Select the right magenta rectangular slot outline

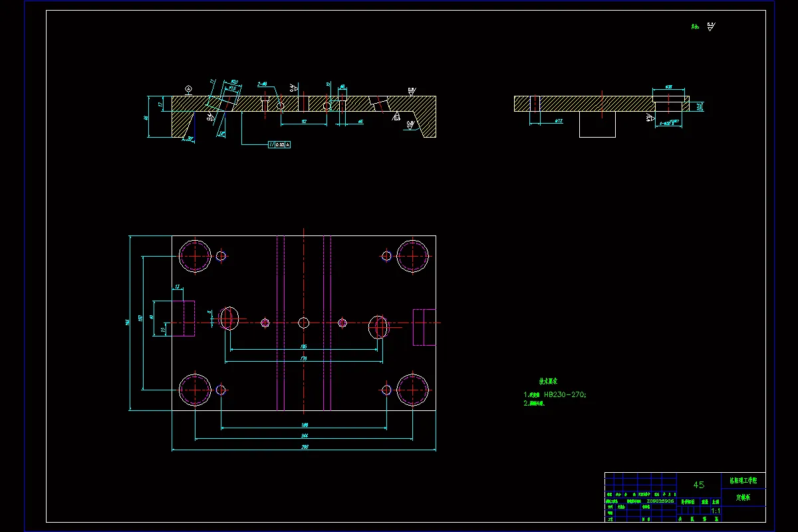point(424,327)
